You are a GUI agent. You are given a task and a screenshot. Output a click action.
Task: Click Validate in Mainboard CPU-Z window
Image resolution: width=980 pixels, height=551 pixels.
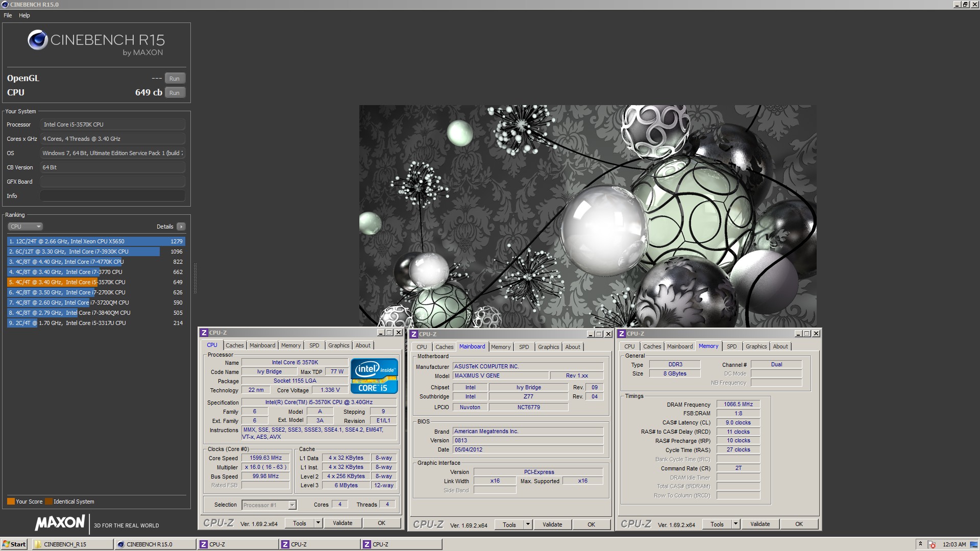click(552, 524)
